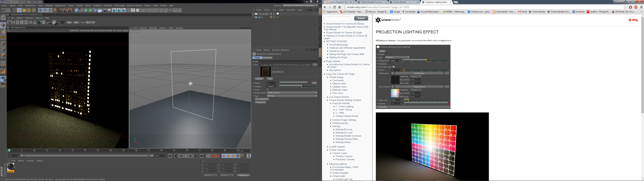This screenshot has height=181, width=644.
Task: Click the Octane settings gear icon
Action: (31, 22)
